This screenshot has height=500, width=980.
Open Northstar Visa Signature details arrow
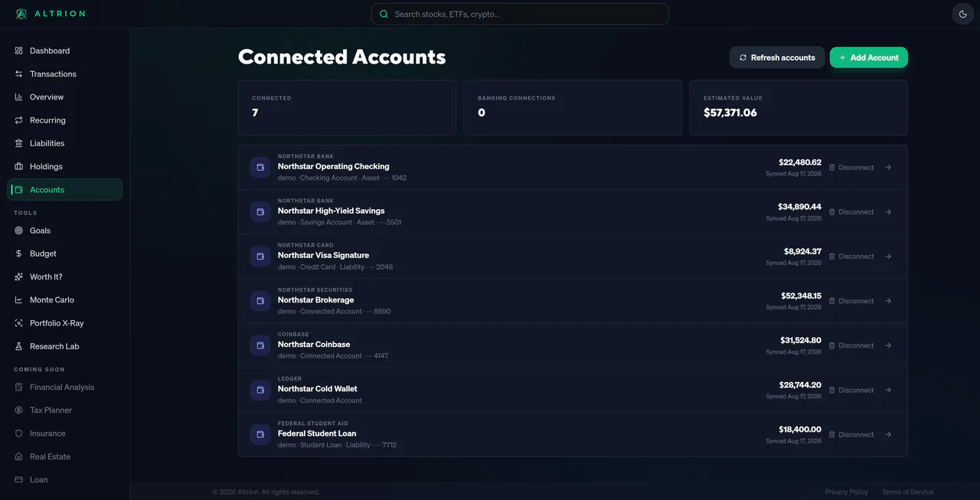pos(888,256)
